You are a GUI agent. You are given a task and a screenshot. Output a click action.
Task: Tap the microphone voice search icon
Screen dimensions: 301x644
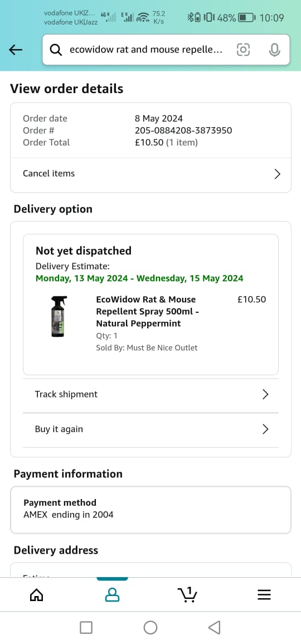(x=274, y=50)
